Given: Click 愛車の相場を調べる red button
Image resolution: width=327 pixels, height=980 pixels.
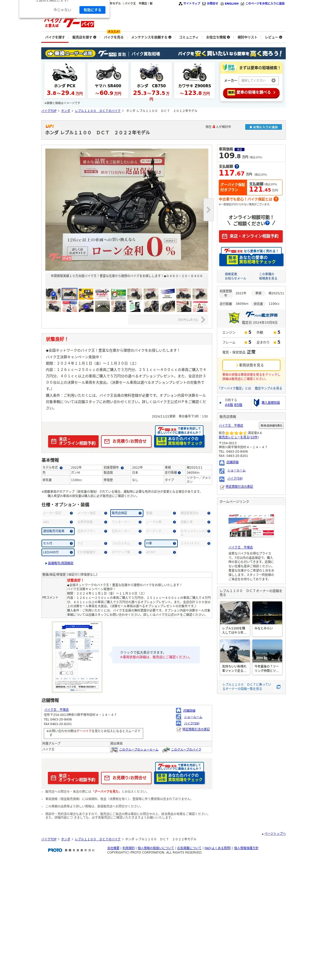Looking at the screenshot, I should 251,93.
